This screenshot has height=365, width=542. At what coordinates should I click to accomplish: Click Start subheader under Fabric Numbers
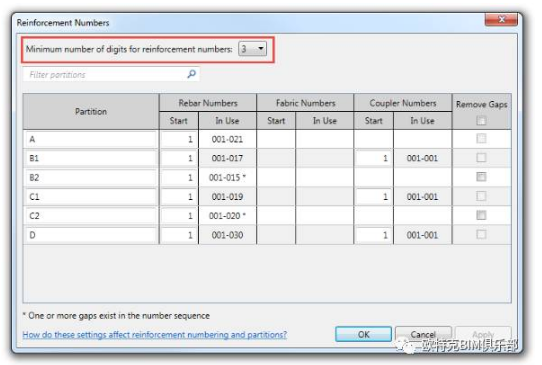(x=276, y=121)
